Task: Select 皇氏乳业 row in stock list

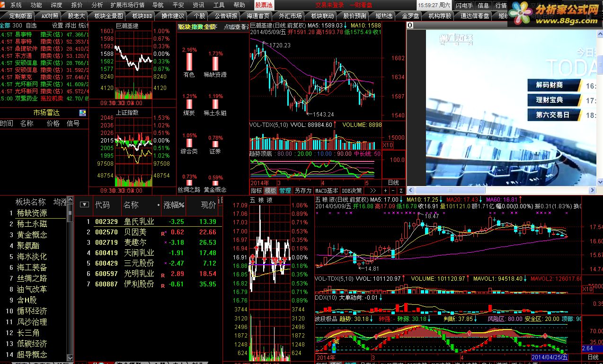Action: (148, 222)
